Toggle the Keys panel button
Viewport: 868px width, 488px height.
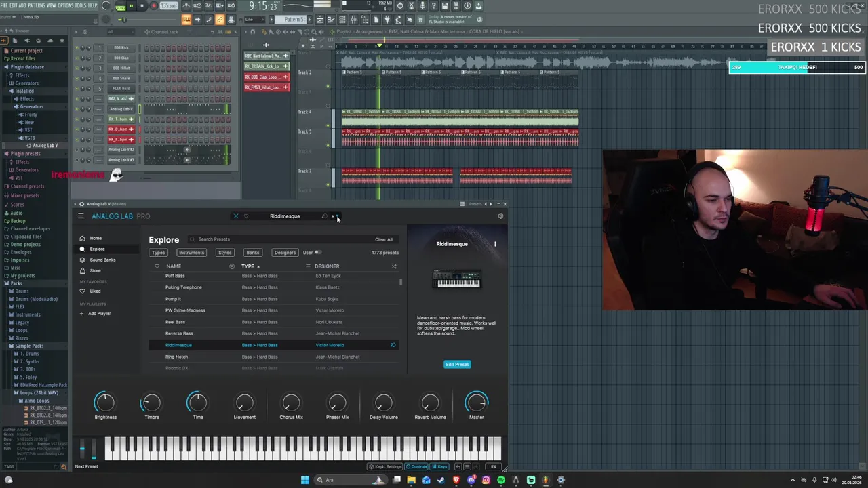click(x=440, y=466)
